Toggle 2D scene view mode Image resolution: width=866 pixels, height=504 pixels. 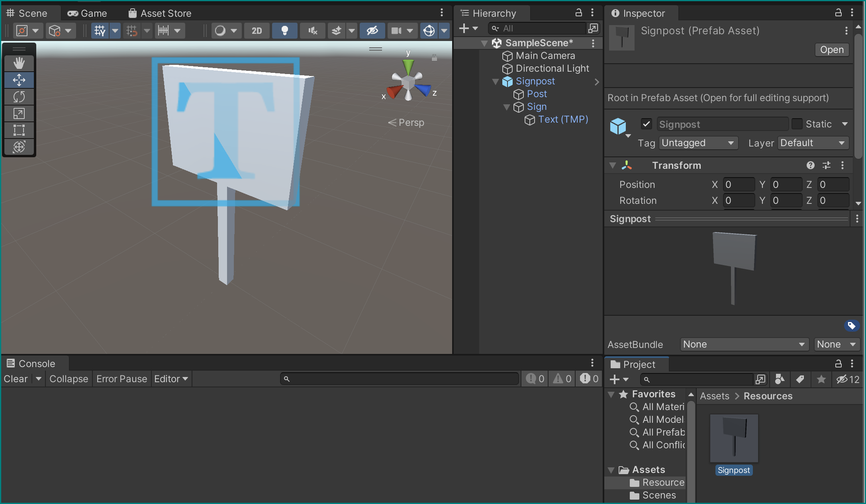pos(257,31)
